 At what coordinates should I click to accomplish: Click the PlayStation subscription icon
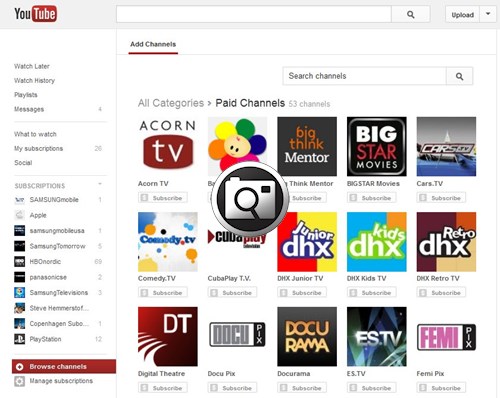click(x=19, y=339)
